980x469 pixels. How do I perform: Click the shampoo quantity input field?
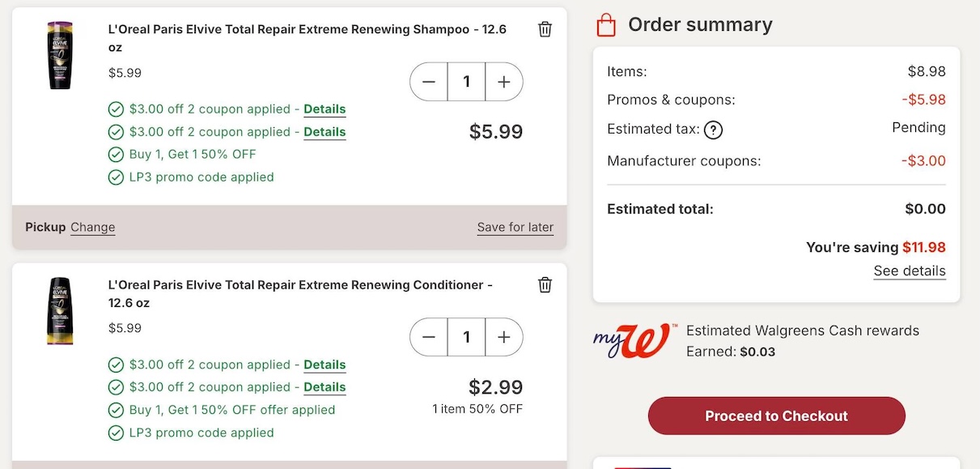click(x=466, y=82)
